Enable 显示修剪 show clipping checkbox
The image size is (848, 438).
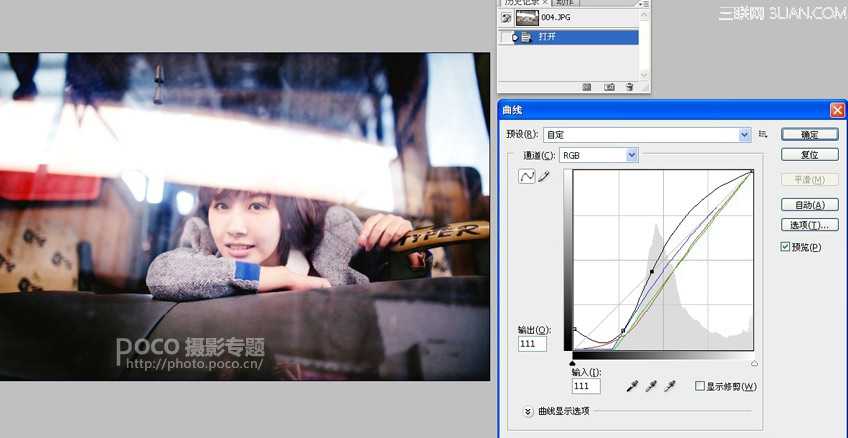click(x=700, y=386)
